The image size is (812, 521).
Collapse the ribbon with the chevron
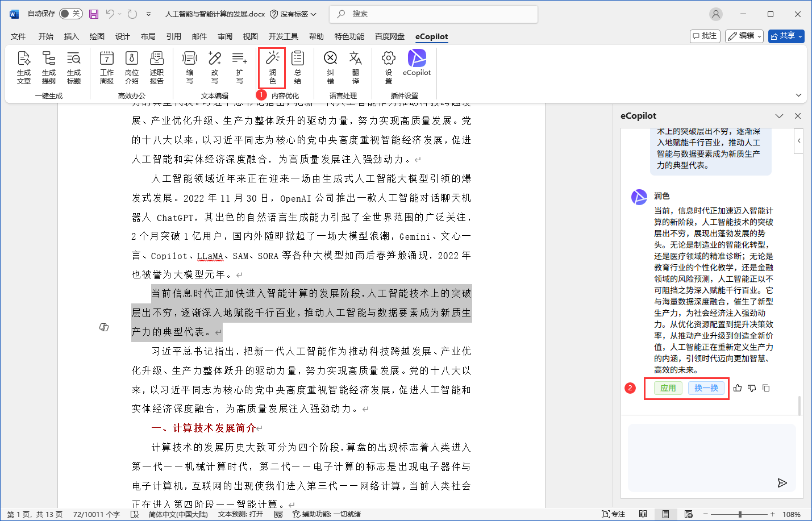point(798,95)
